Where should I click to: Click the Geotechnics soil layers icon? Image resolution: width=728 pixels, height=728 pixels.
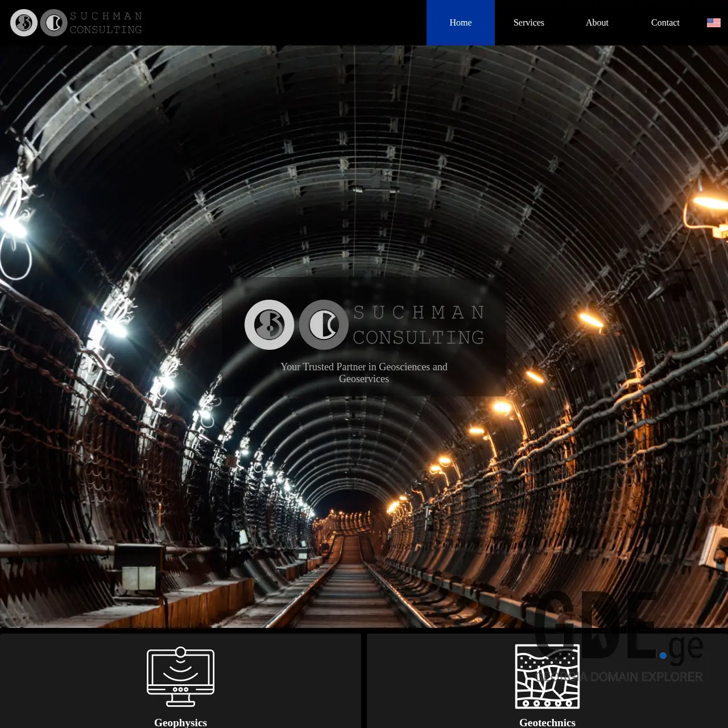[x=547, y=676]
